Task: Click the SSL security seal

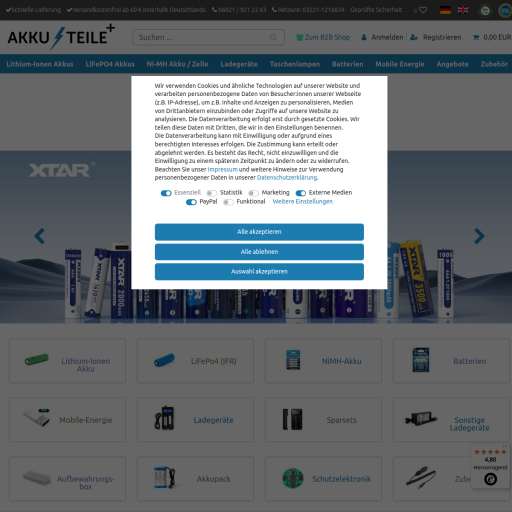Action: tap(506, 11)
